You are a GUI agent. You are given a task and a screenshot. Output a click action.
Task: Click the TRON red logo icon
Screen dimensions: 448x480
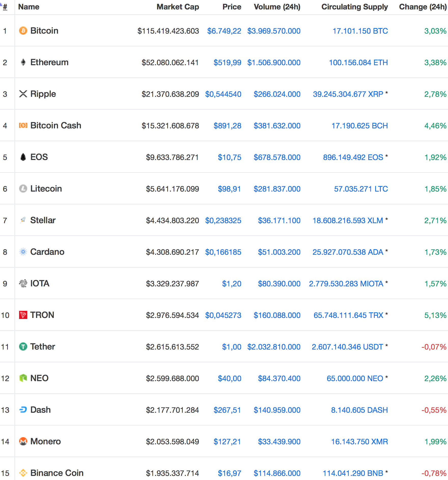click(x=23, y=315)
